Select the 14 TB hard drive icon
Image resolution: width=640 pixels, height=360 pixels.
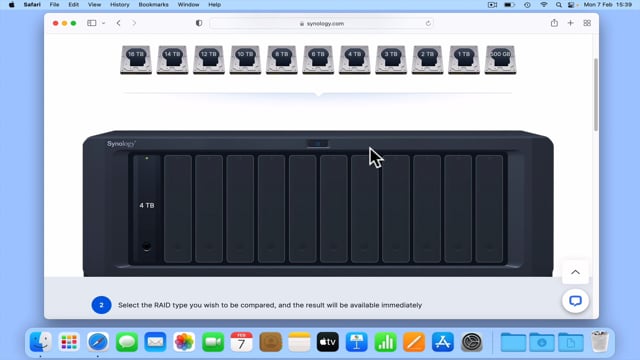point(172,60)
